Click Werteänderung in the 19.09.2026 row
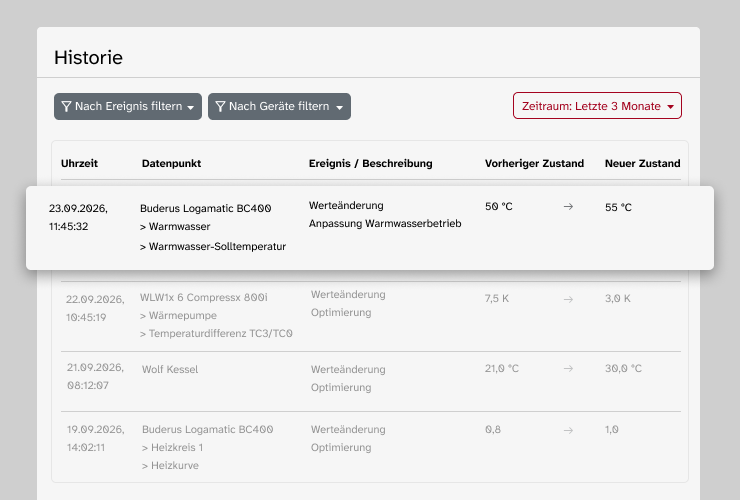This screenshot has height=500, width=740. click(348, 429)
